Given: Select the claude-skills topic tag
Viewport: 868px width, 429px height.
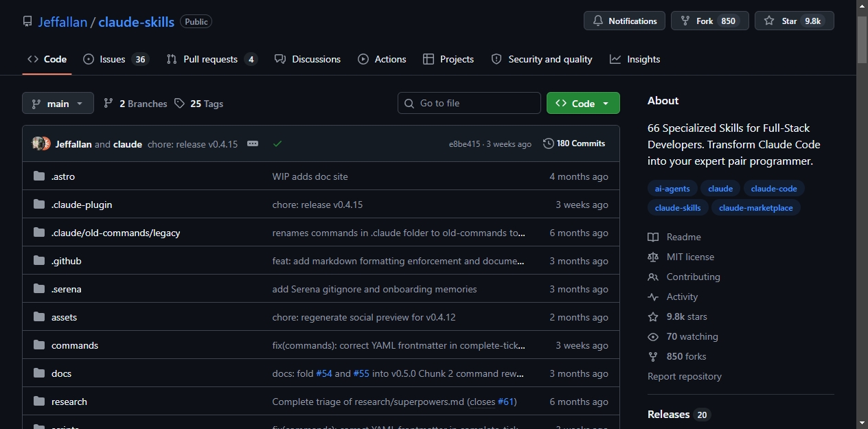Looking at the screenshot, I should [x=678, y=207].
